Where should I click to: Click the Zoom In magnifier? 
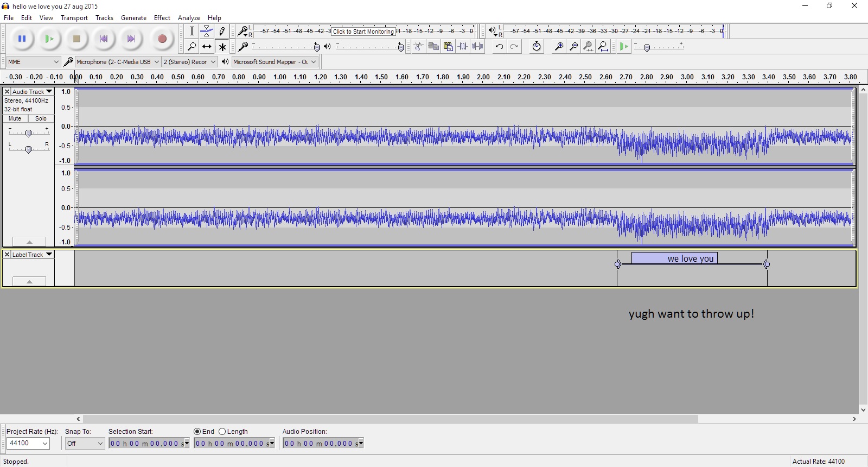[x=558, y=47]
